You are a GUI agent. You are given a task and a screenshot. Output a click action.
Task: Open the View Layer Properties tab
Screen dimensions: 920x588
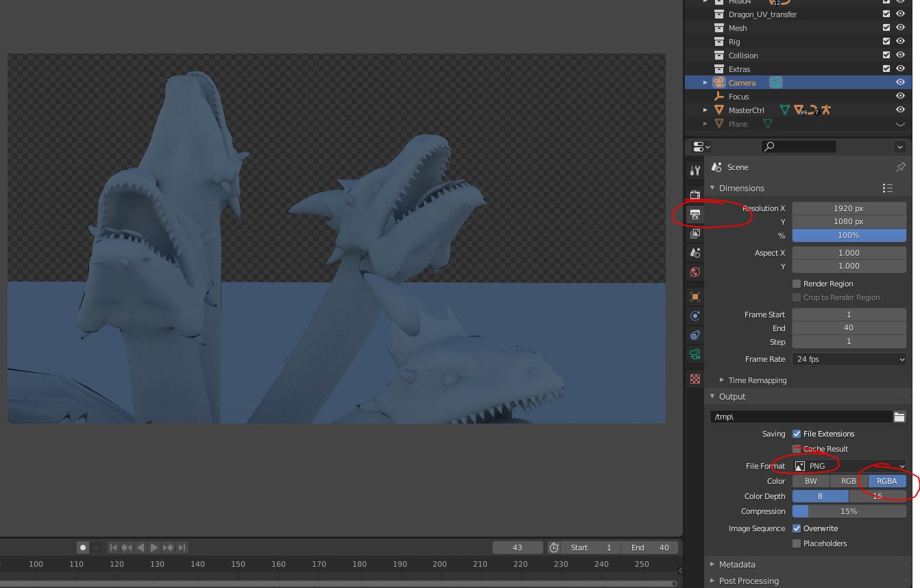(x=694, y=234)
